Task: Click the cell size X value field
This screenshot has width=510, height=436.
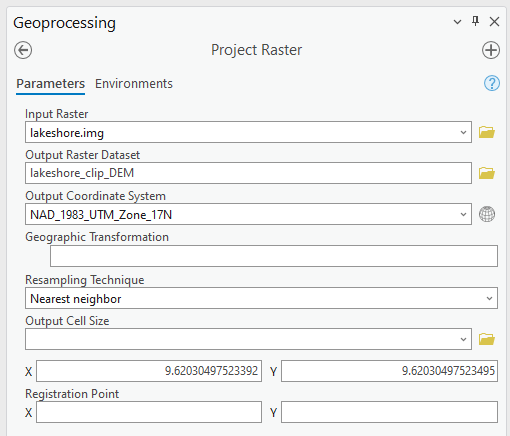Action: [x=149, y=371]
